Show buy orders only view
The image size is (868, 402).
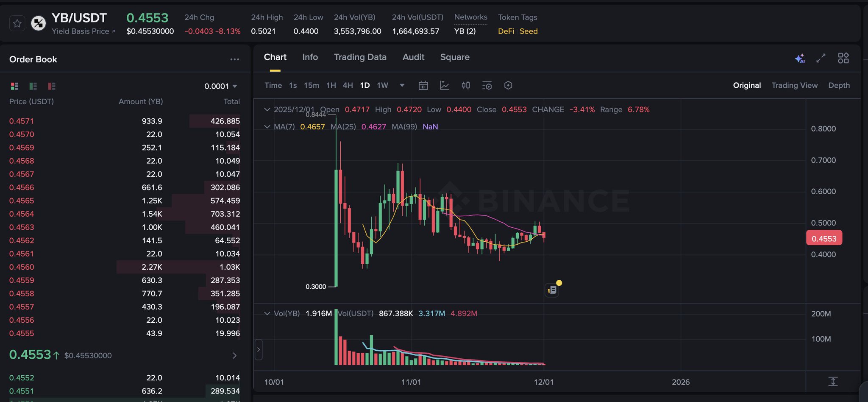(33, 86)
